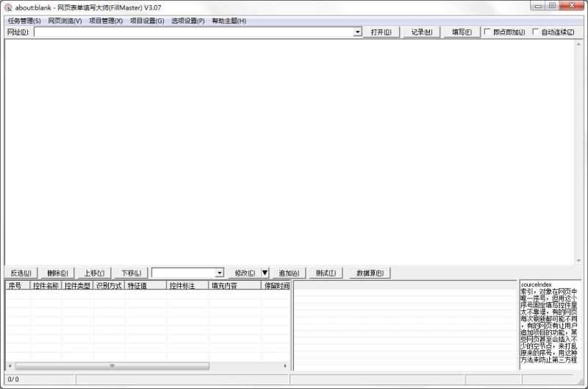Enable the 即点即加 checkbox
The height and width of the screenshot is (389, 588).
[x=487, y=32]
